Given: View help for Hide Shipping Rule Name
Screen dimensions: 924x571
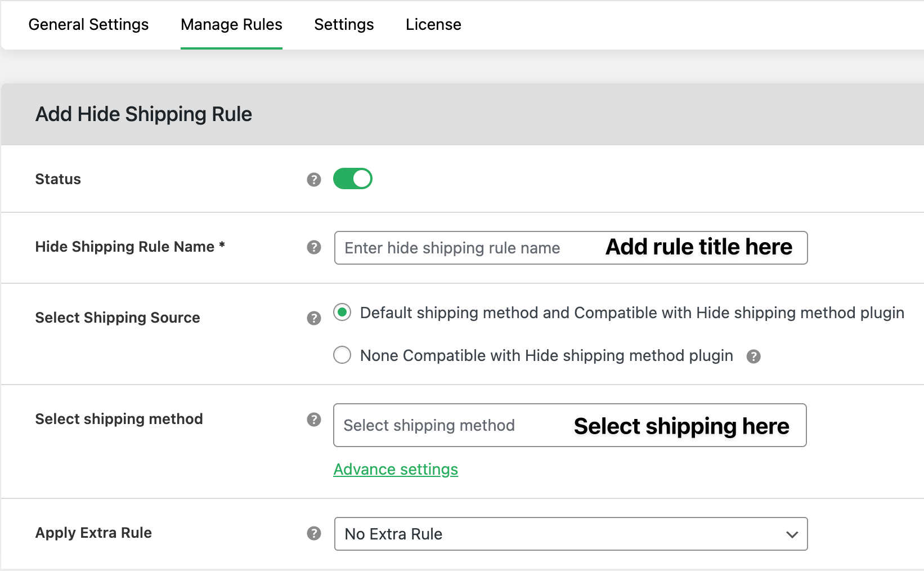Looking at the screenshot, I should [x=313, y=248].
